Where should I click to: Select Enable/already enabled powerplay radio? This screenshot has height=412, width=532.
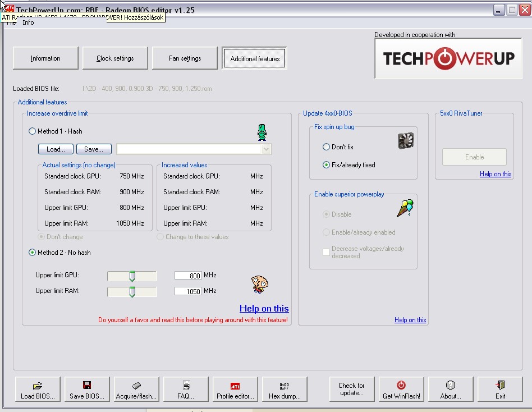tap(326, 232)
